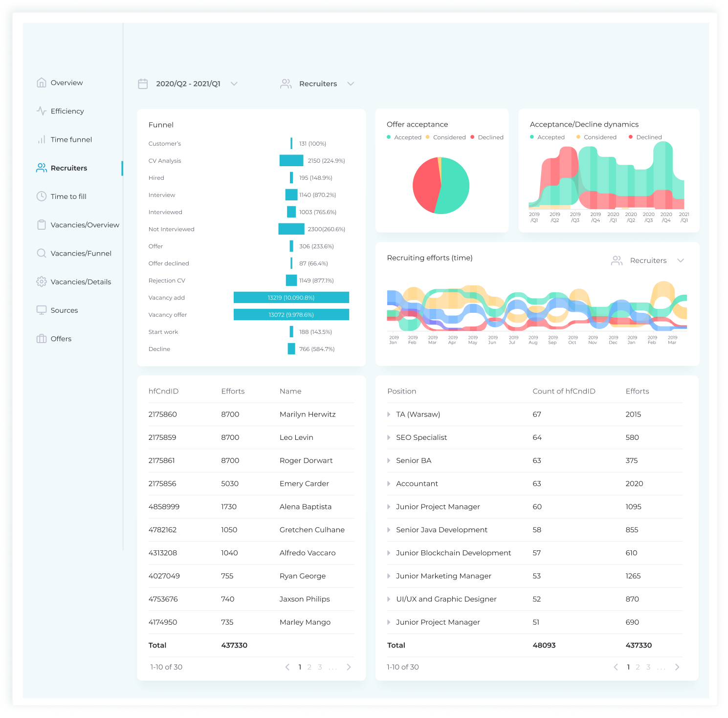The width and height of the screenshot is (728, 718).
Task: Toggle Declined legend in Offer acceptance chart
Action: (x=486, y=137)
